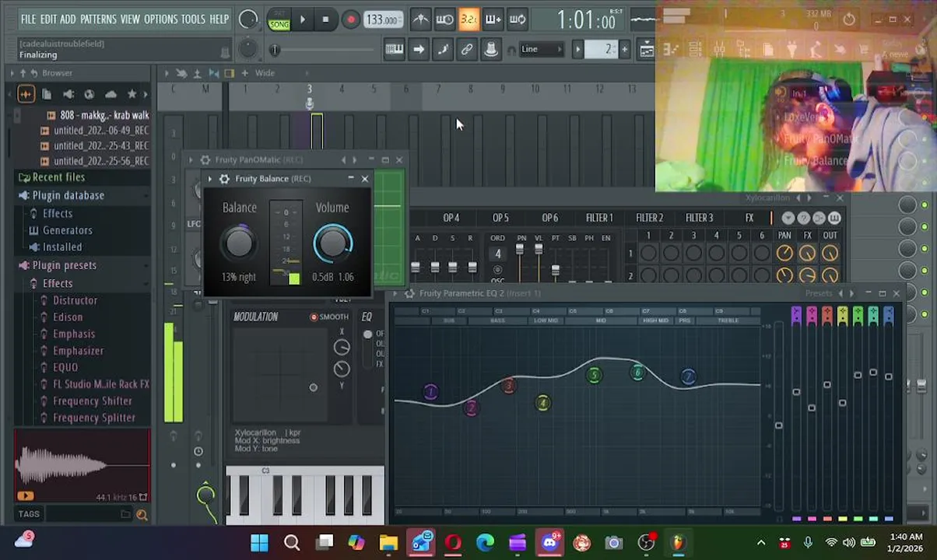Toggle the wait for input icon
Screen dimensions: 937x560
coord(444,19)
